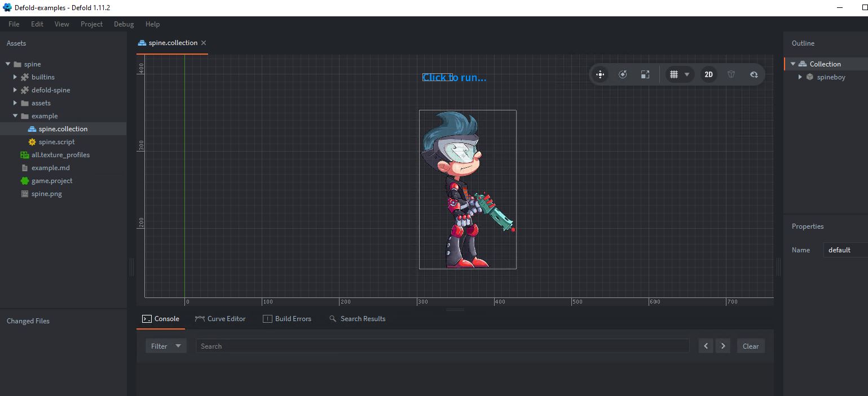
Task: Open the console Filter dropdown
Action: (166, 346)
